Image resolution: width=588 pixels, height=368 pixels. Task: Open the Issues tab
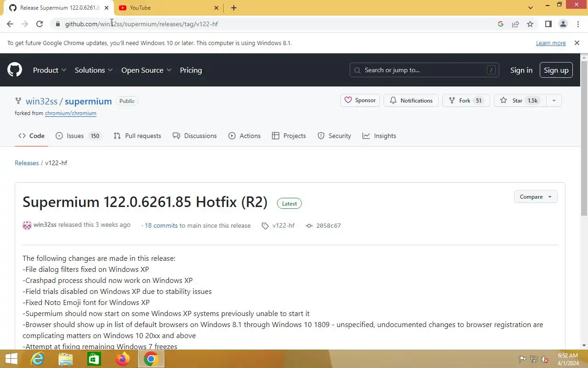[78, 136]
